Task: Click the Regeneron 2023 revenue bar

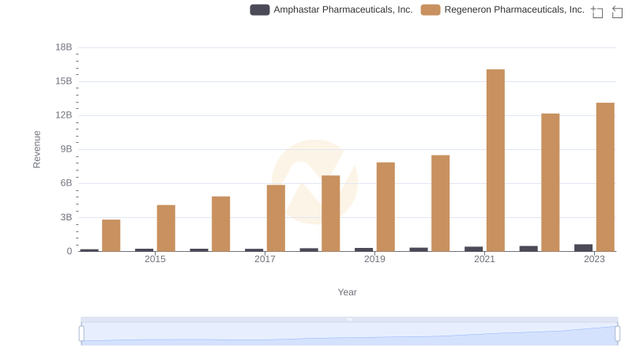Action: click(605, 177)
